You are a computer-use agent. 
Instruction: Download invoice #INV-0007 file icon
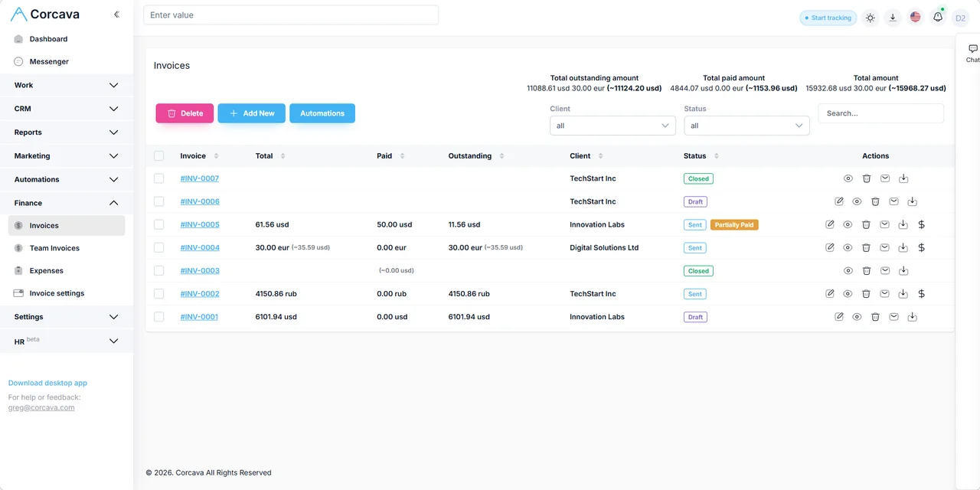(903, 178)
